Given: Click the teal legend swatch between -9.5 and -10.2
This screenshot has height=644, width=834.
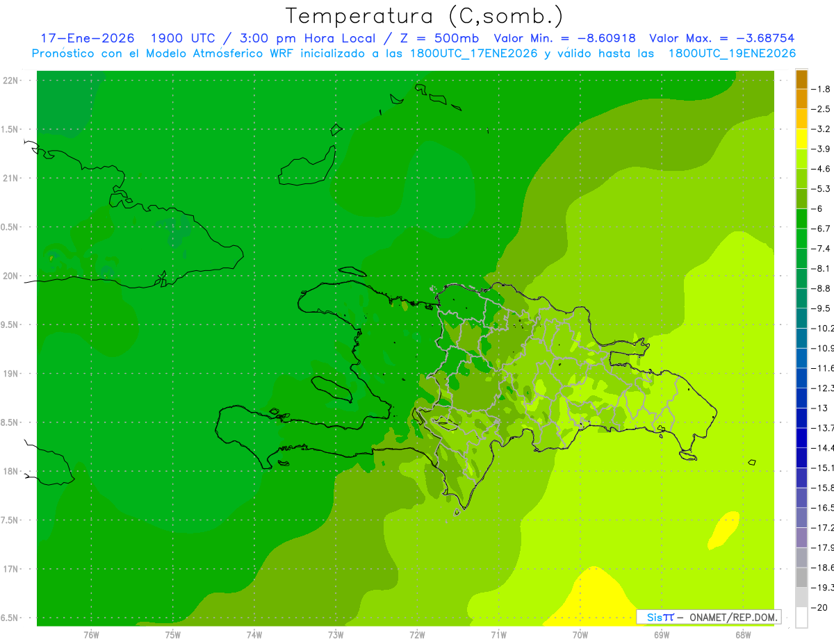Looking at the screenshot, I should (x=801, y=318).
